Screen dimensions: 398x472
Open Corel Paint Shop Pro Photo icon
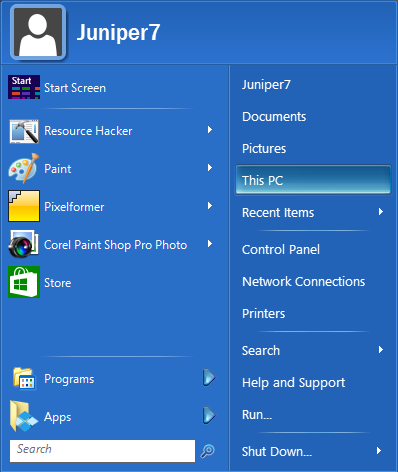pos(24,244)
